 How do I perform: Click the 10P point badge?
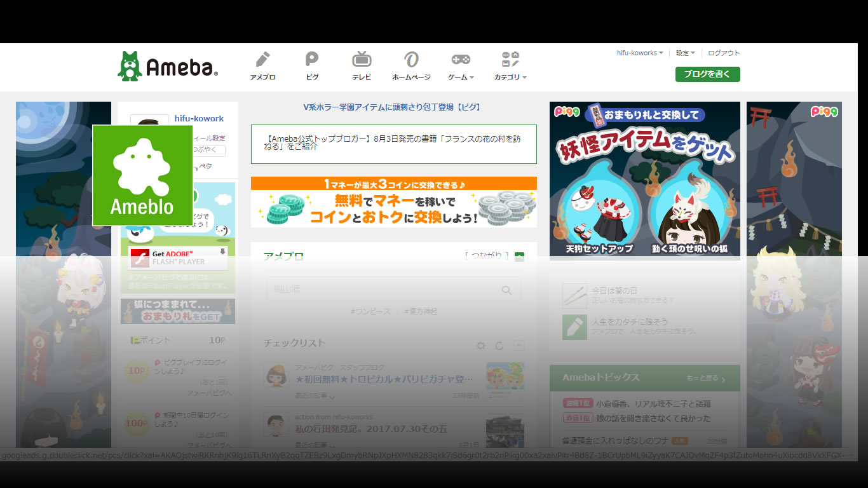137,370
